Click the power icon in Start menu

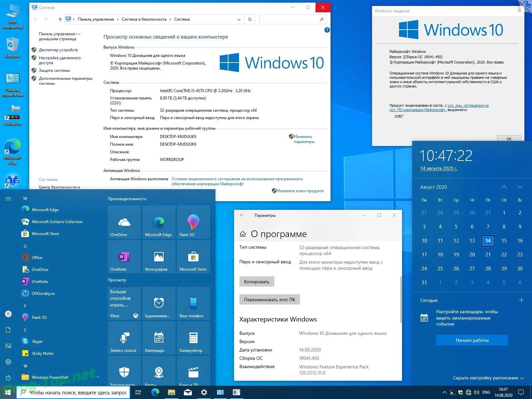tap(8, 377)
